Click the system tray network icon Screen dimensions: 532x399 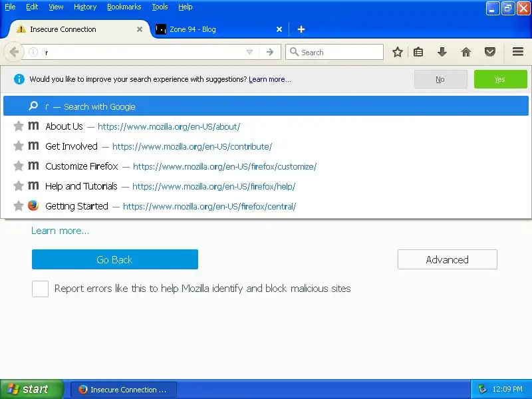point(481,389)
